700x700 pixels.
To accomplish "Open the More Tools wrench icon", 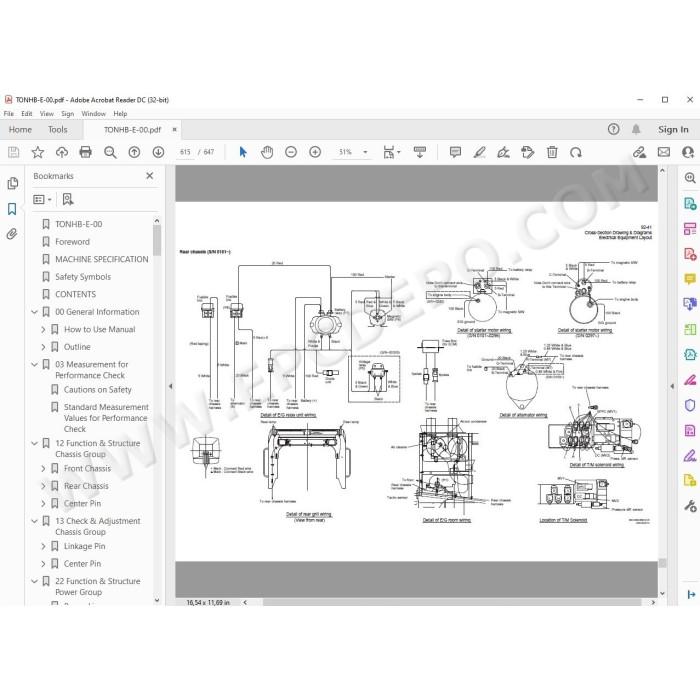I will (x=690, y=506).
